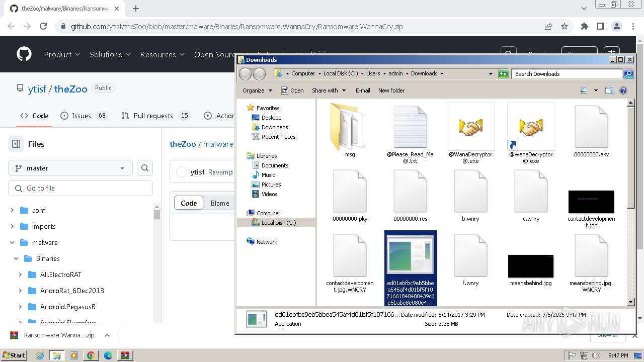
Task: Open the master branch dropdown
Action: click(70, 168)
